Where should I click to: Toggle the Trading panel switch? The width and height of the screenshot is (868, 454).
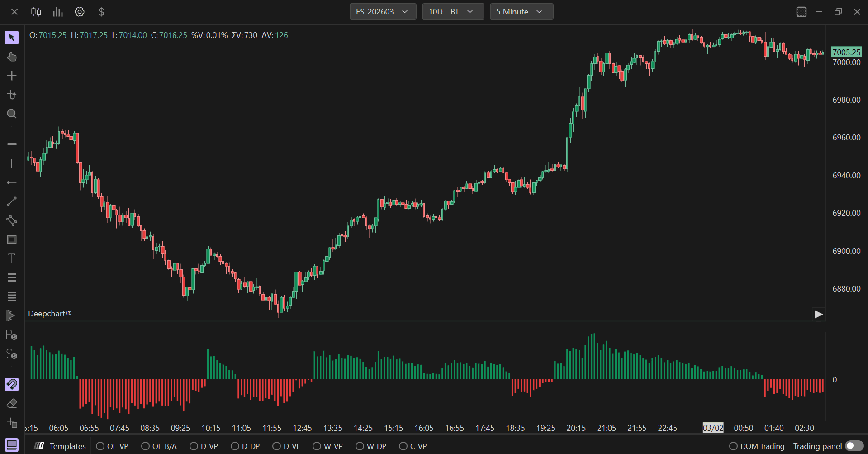click(854, 446)
